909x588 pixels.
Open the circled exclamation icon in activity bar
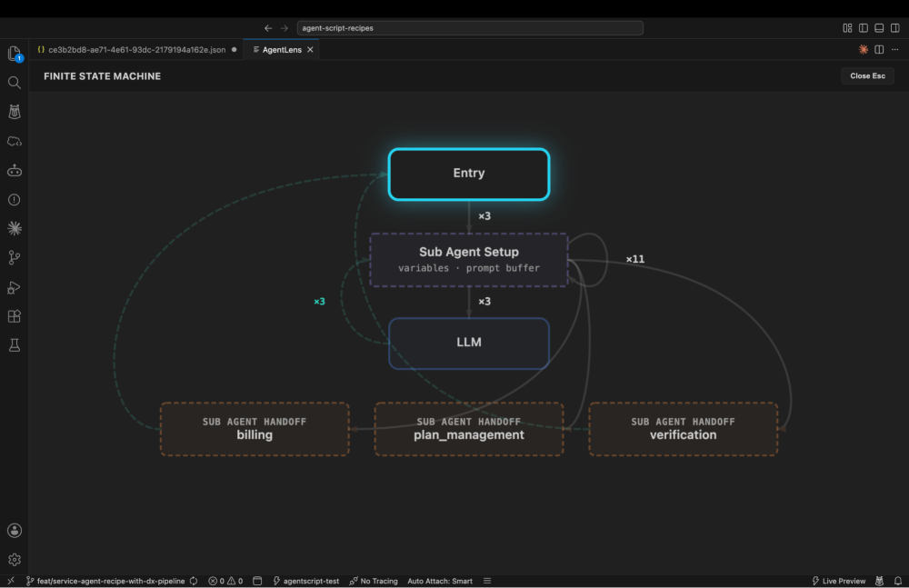(x=15, y=200)
